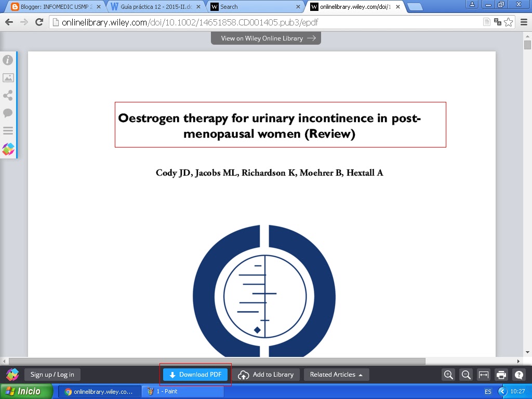Click the ReadCube logo in left sidebar
532x399 pixels.
pos(8,149)
